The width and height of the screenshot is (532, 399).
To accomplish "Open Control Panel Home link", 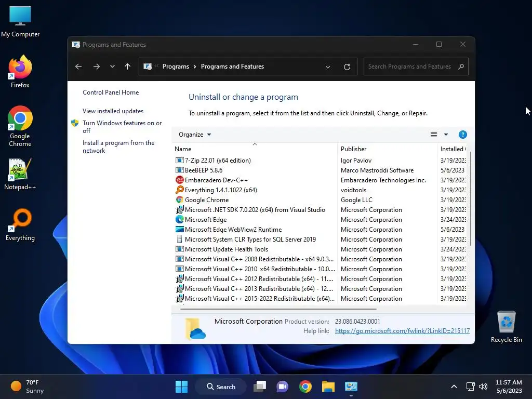I will 111,92.
